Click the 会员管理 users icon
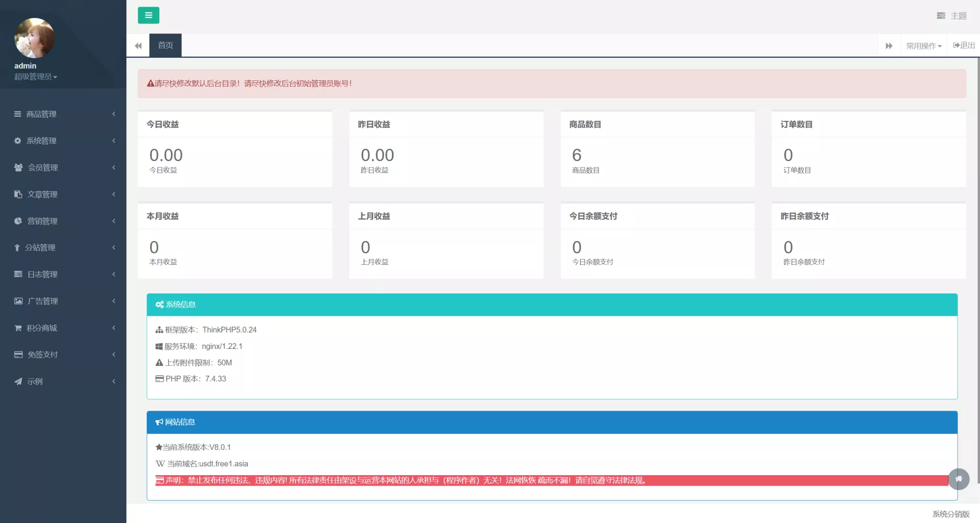 click(18, 167)
